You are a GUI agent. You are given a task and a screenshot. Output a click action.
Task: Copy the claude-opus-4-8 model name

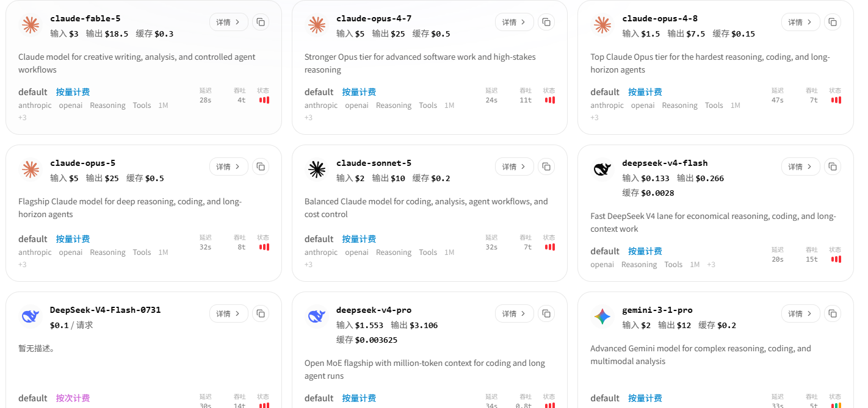pos(833,22)
